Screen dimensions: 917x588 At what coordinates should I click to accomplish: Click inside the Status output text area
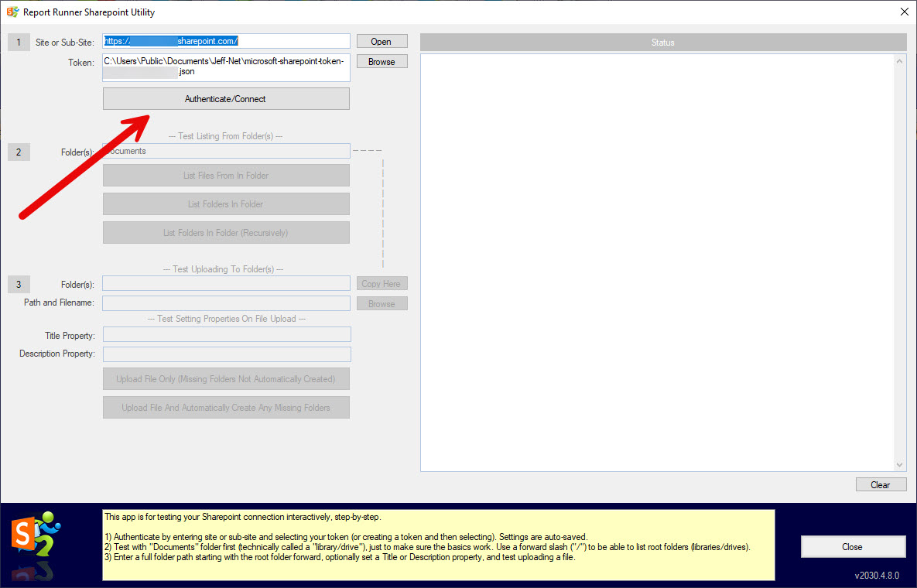click(x=656, y=262)
